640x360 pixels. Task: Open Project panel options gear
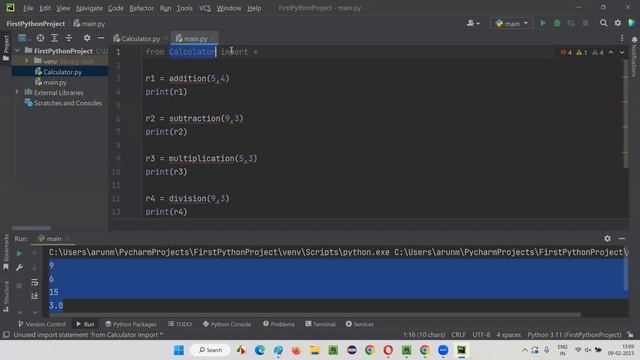click(87, 38)
